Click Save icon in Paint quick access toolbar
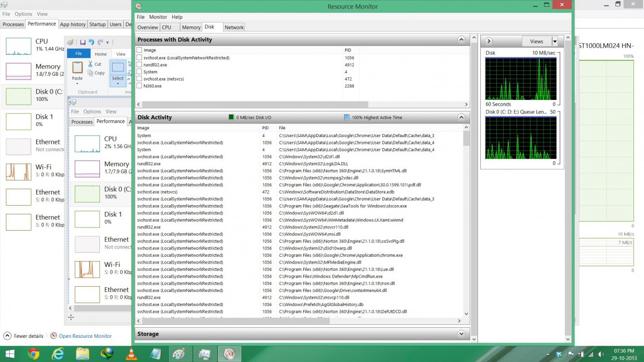This screenshot has width=644, height=362. click(x=83, y=42)
